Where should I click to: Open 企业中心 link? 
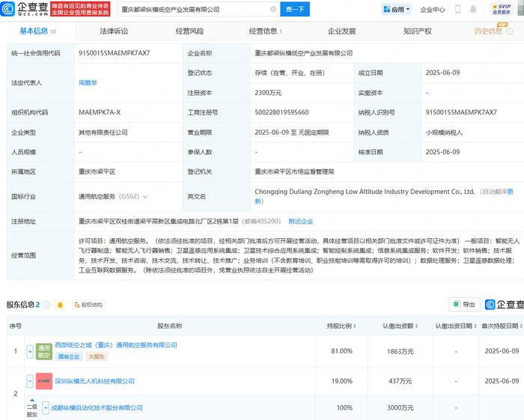tap(433, 10)
